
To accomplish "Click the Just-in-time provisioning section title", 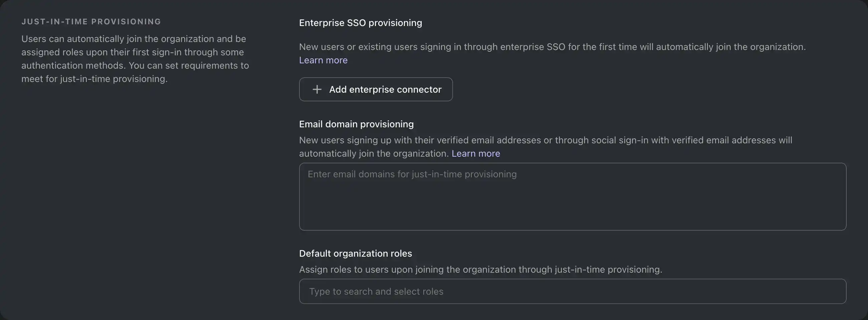I will [x=91, y=22].
